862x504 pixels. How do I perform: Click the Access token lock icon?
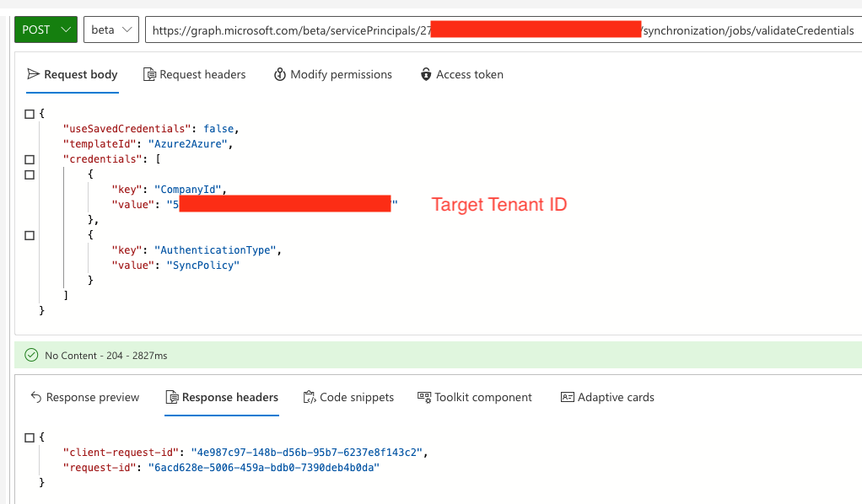pyautogui.click(x=426, y=74)
